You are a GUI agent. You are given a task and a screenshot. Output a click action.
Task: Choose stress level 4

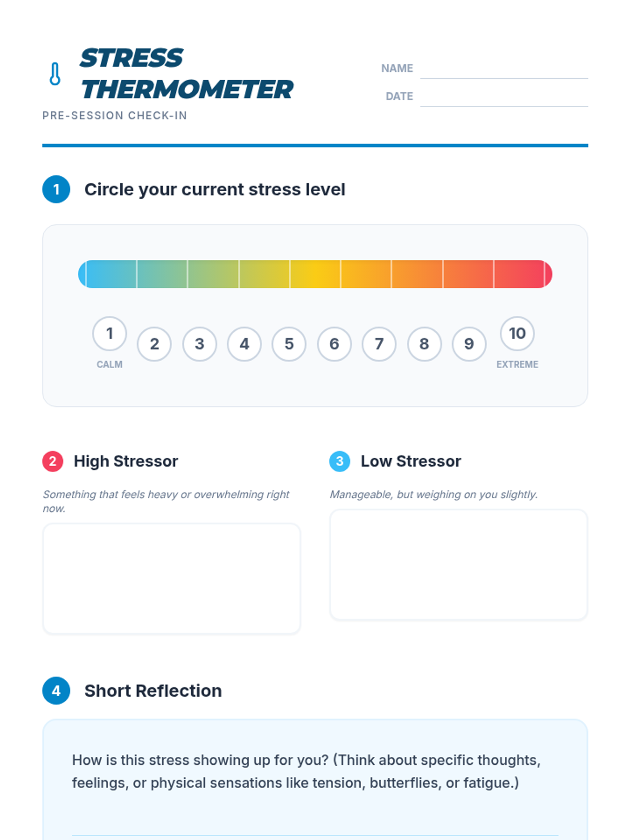(244, 344)
